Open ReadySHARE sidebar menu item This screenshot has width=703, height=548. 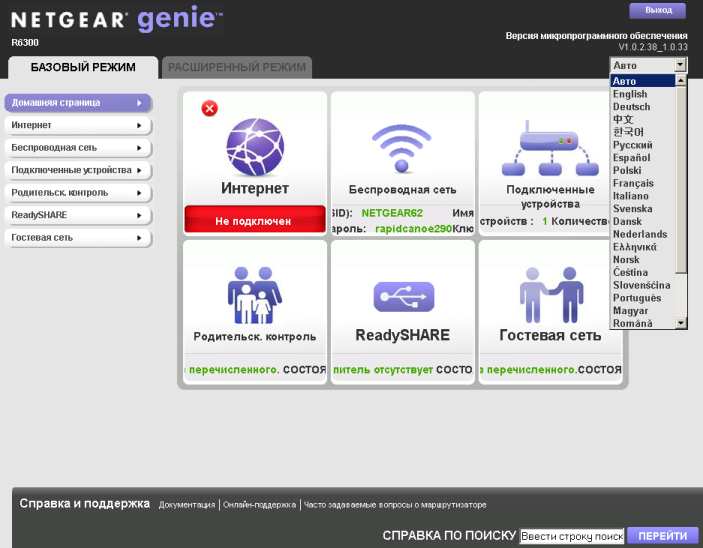pos(78,215)
